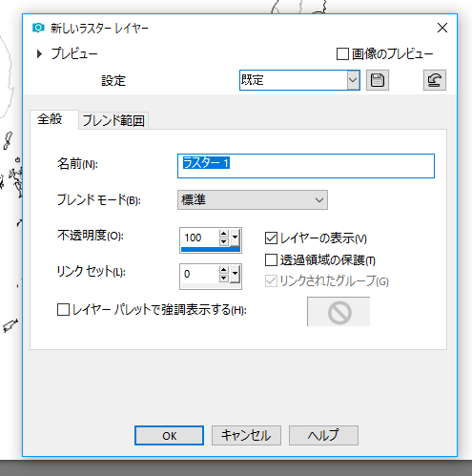The image size is (472, 476).
Task: Toggle the リンクされたグループ checkbox
Action: [271, 281]
